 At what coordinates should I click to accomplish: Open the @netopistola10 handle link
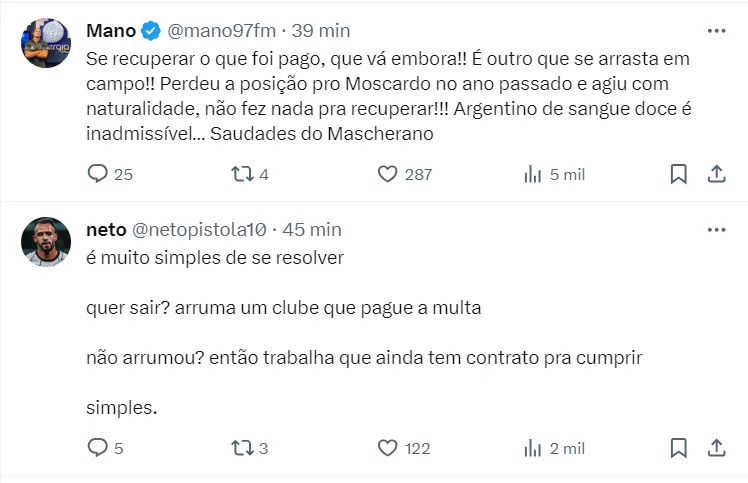pos(199,229)
